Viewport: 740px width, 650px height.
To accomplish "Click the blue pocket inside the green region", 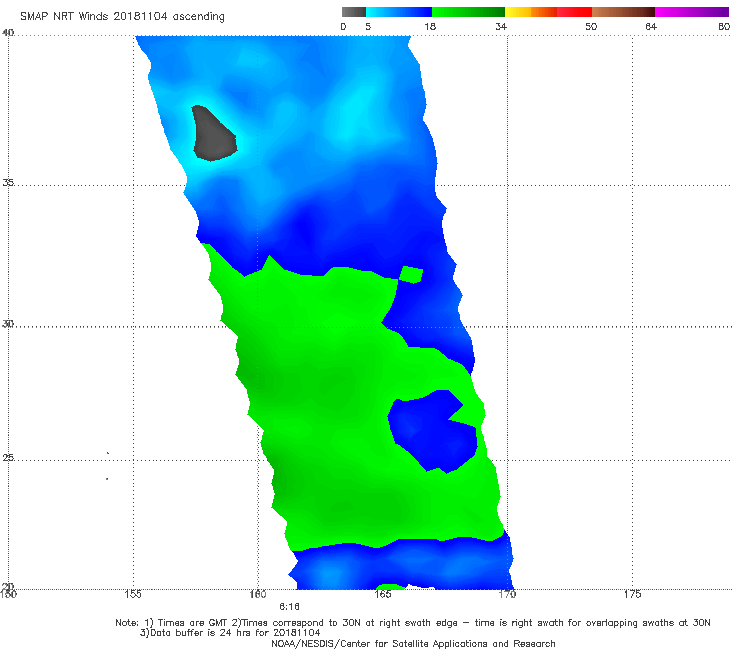I will [x=432, y=432].
